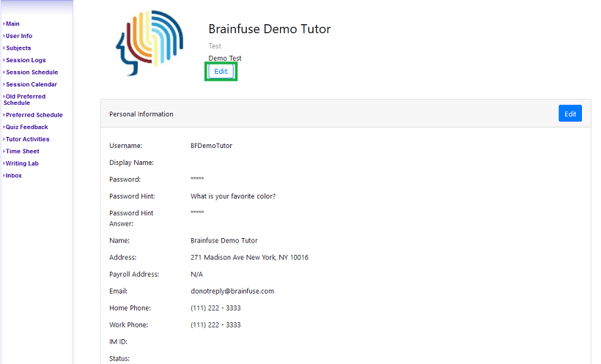The width and height of the screenshot is (601, 364).
Task: Click blue Edit button in Personal Information
Action: tap(569, 114)
